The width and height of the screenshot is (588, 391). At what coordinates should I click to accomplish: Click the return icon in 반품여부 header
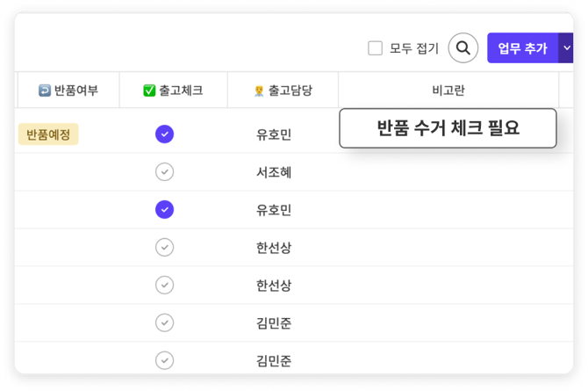click(x=45, y=90)
